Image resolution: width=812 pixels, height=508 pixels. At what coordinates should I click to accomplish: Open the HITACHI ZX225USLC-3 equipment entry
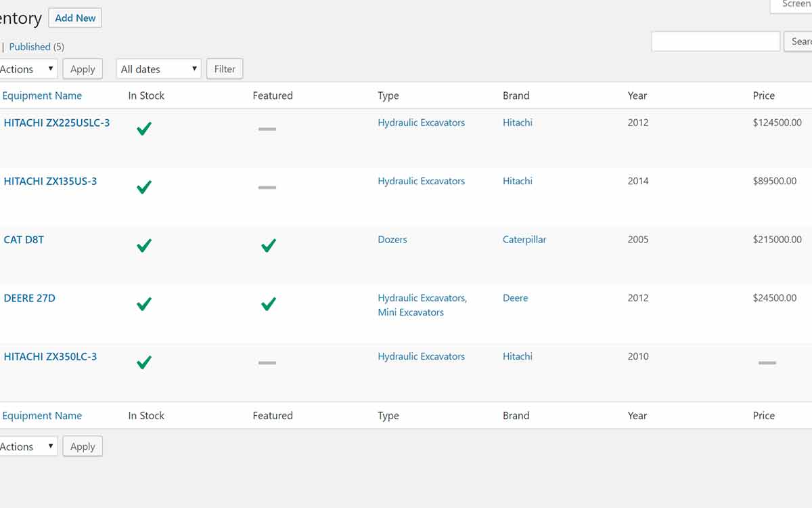coord(57,123)
